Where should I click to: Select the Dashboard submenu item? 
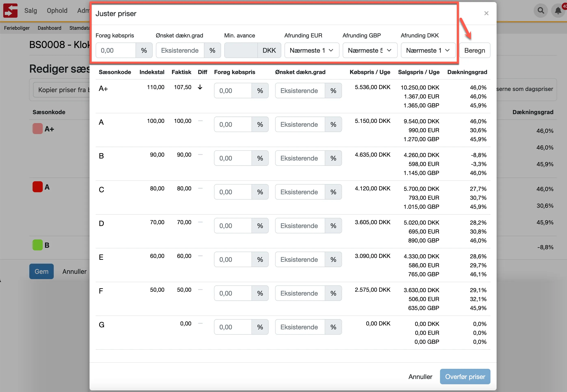pyautogui.click(x=49, y=28)
